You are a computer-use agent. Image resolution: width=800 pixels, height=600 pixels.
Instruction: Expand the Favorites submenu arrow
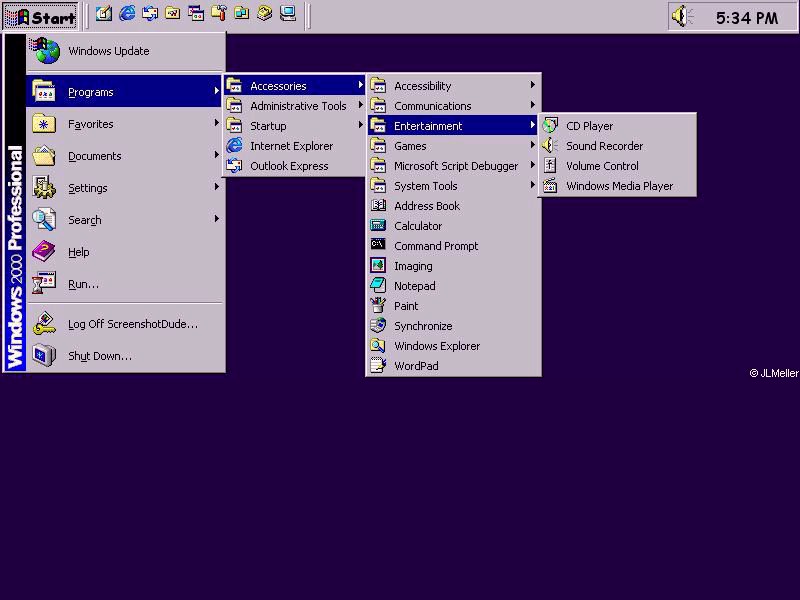(216, 123)
